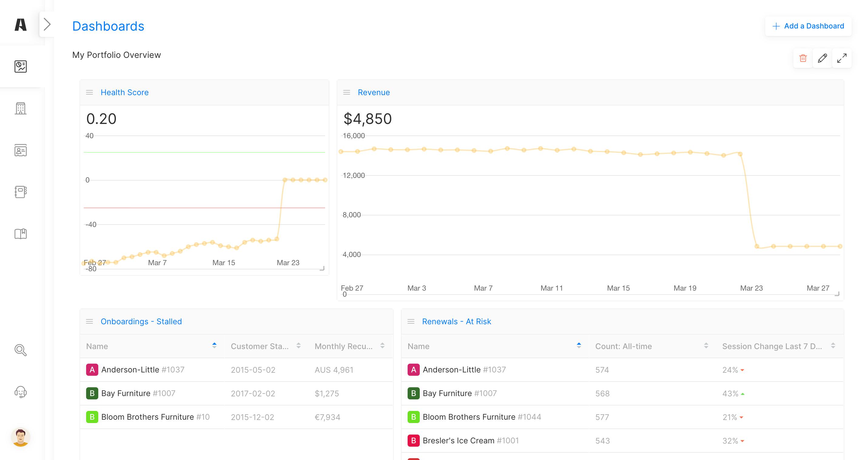The image size is (868, 460).
Task: Click Bloom Brothers' B avatar in Renewals
Action: point(413,417)
